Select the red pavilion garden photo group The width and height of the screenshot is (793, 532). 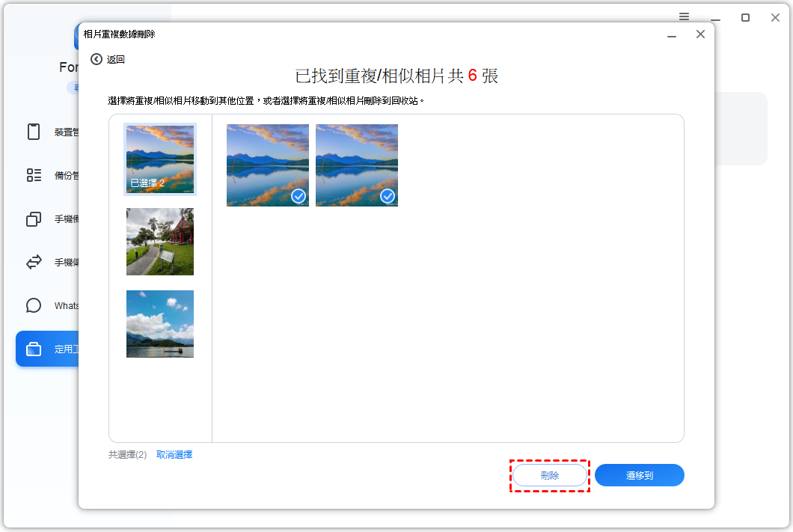point(160,241)
